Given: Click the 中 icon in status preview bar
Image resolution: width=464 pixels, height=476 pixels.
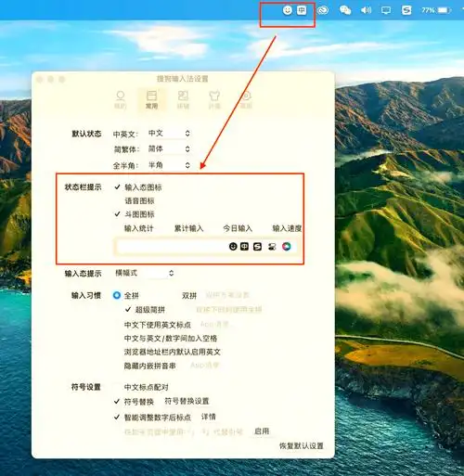Looking at the screenshot, I should (x=245, y=246).
